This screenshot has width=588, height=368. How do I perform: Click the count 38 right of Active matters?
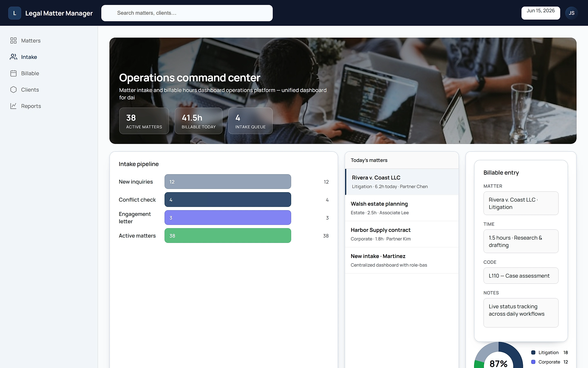[326, 236]
